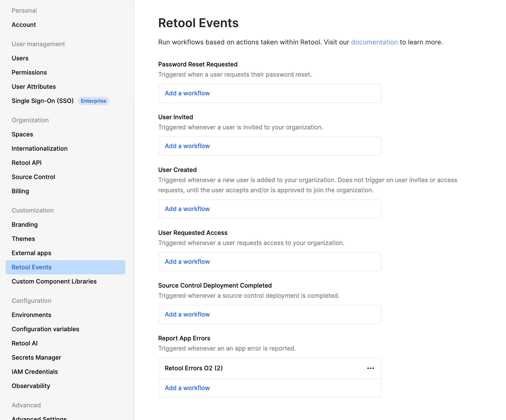Screen dimensions: 506x420
Task: Open Single Sign-On (SSO) settings
Action: (x=43, y=101)
